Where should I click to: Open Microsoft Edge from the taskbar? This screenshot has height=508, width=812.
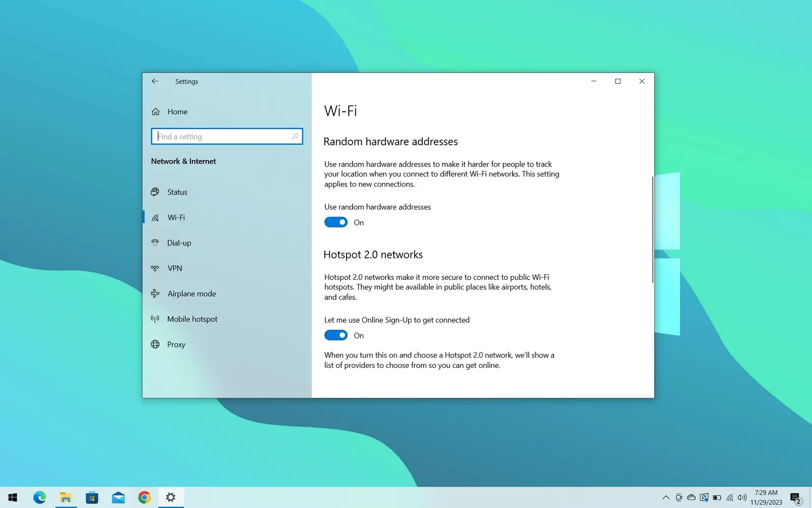coord(40,497)
